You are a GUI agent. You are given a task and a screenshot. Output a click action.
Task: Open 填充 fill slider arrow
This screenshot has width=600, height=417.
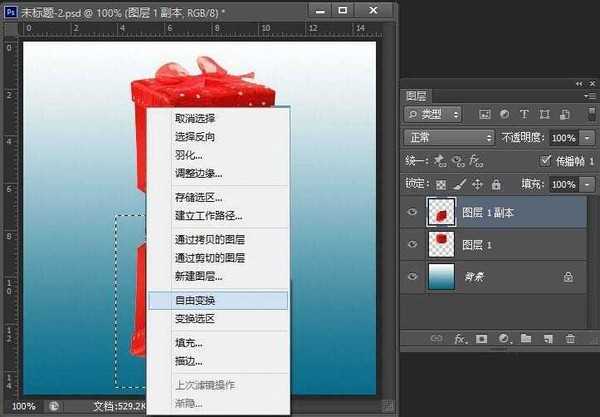click(x=587, y=185)
